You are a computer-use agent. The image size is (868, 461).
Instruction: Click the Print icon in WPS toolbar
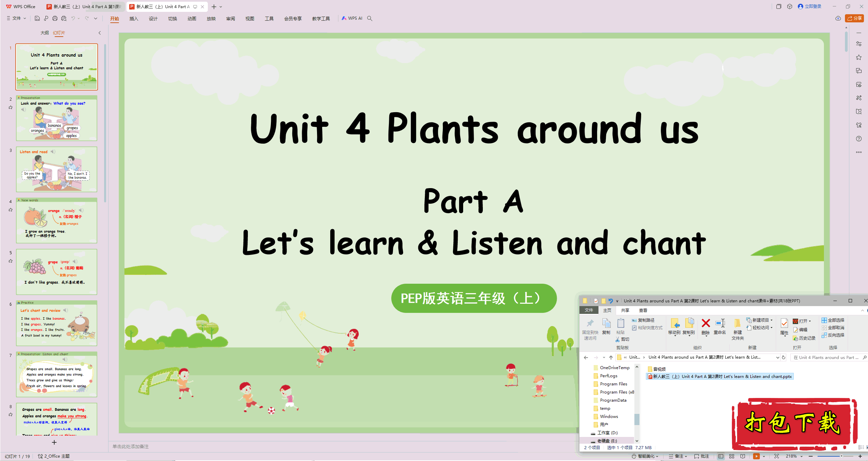click(x=55, y=18)
